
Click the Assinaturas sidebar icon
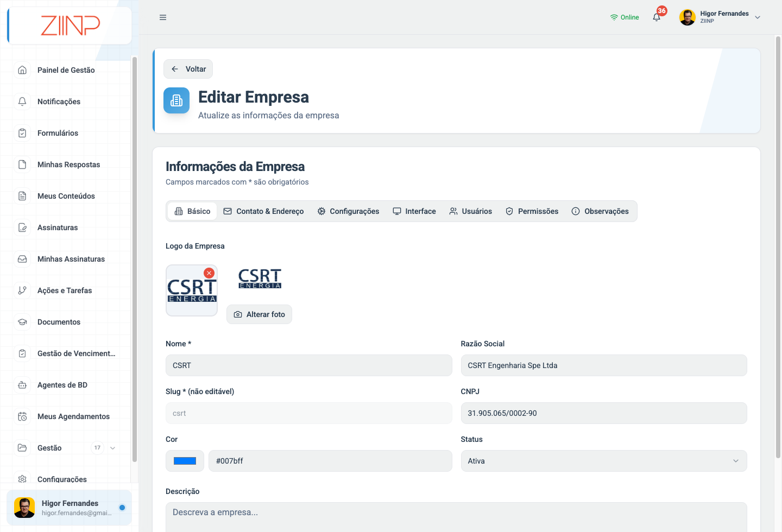[22, 227]
